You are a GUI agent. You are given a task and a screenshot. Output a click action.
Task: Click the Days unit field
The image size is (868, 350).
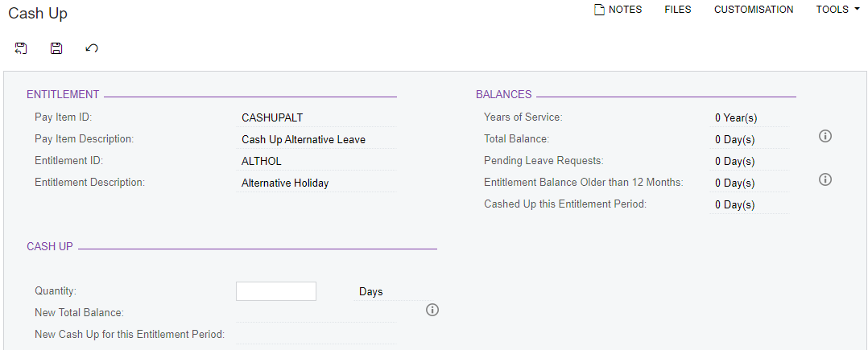(x=376, y=291)
